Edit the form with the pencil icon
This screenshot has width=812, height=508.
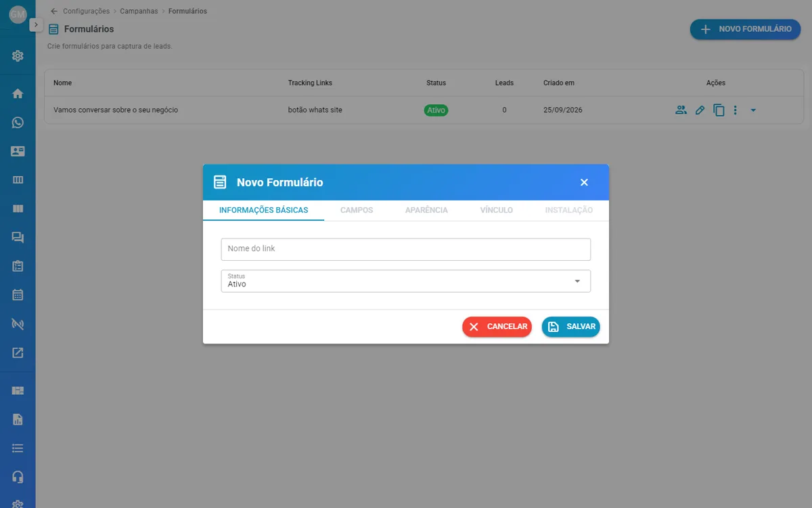(700, 110)
